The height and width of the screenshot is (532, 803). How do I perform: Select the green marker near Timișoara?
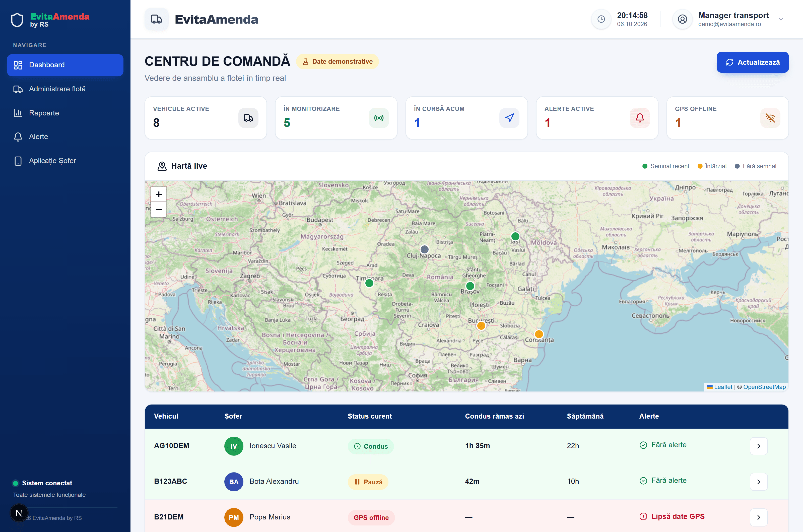369,283
